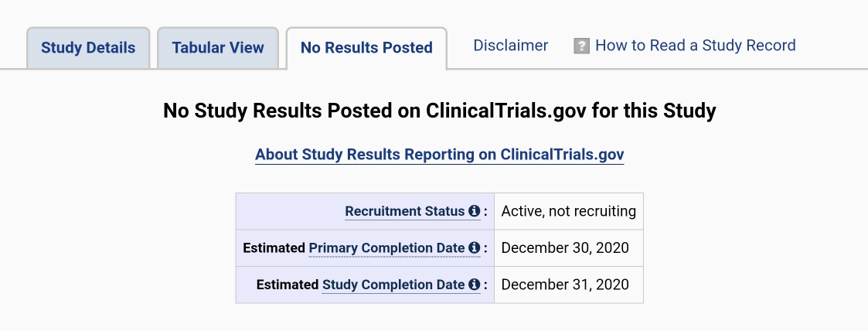The height and width of the screenshot is (331, 868).
Task: Click 'Estimated' before Primary Completion Date
Action: 274,248
